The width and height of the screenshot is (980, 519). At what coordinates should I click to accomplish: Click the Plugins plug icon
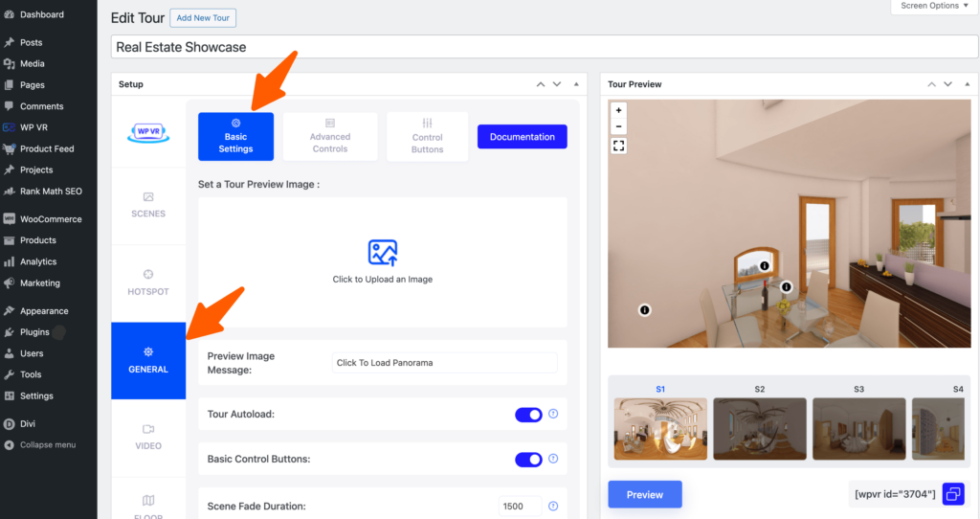(9, 332)
